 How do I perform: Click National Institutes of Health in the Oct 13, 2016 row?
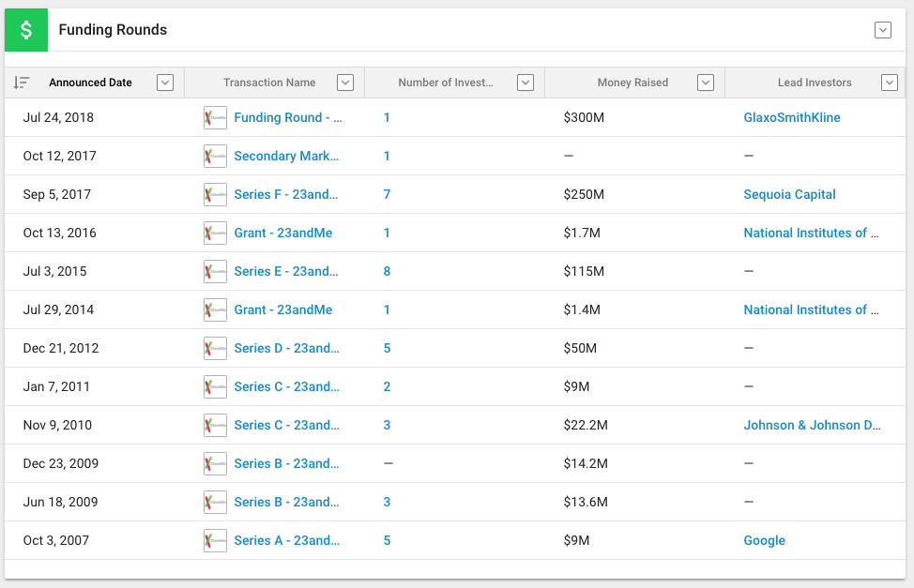[811, 234]
